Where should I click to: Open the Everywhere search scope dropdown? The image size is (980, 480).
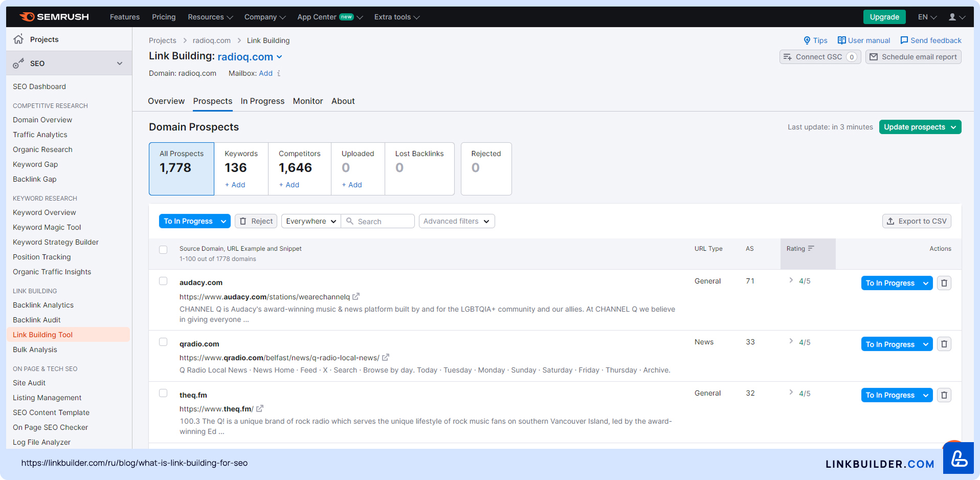[311, 221]
